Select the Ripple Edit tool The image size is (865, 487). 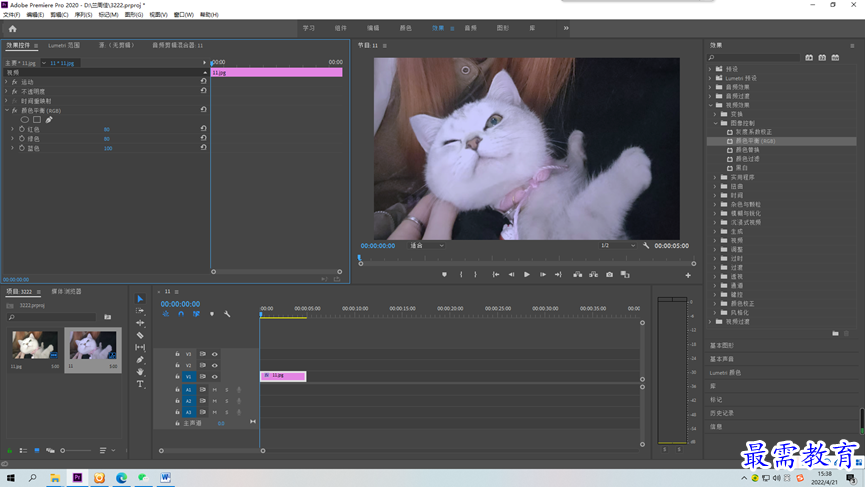coord(140,323)
